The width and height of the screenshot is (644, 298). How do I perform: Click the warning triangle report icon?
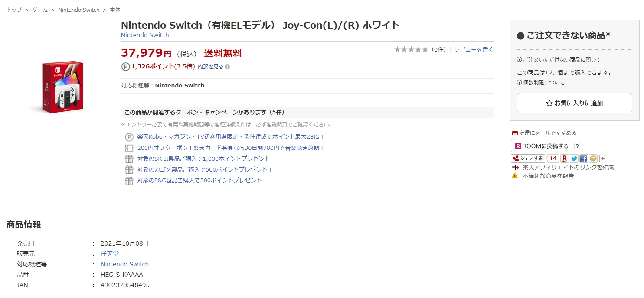coord(515,176)
